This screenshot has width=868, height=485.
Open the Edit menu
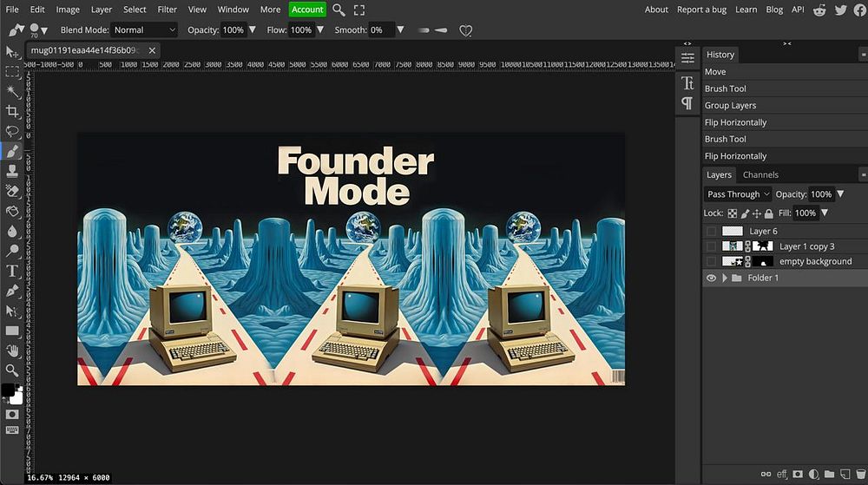(x=37, y=10)
